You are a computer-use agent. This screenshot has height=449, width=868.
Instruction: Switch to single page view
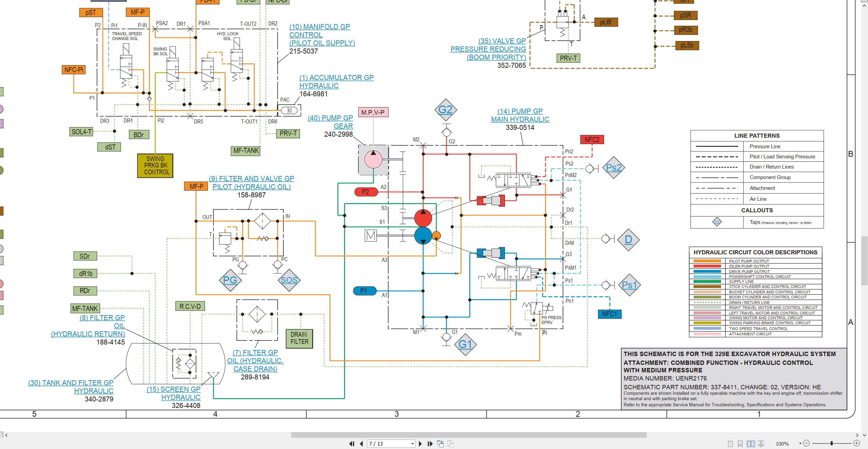pos(730,444)
